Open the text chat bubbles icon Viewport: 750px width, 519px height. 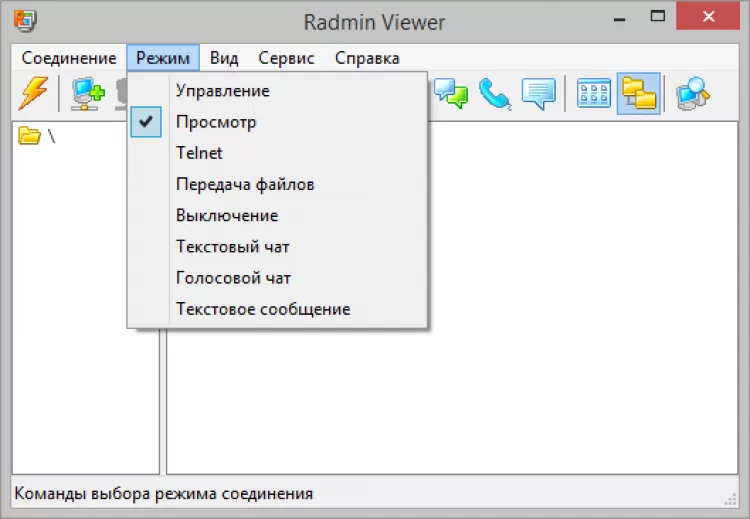451,93
